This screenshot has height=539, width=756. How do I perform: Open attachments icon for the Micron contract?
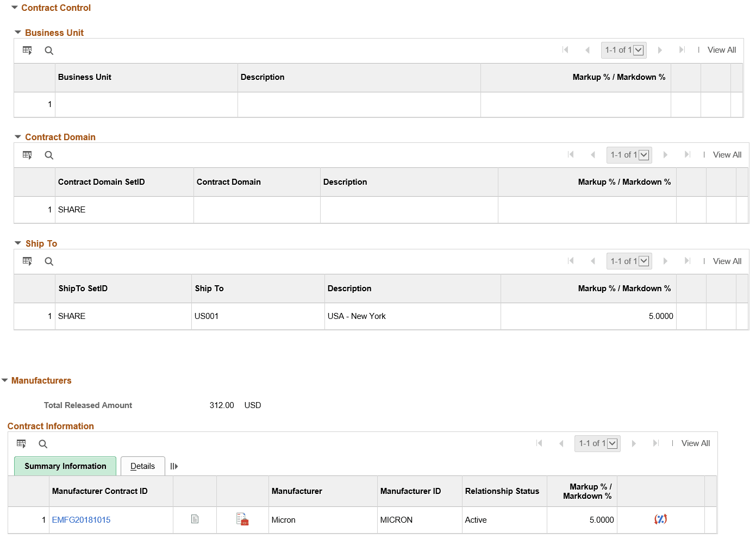[x=242, y=519]
